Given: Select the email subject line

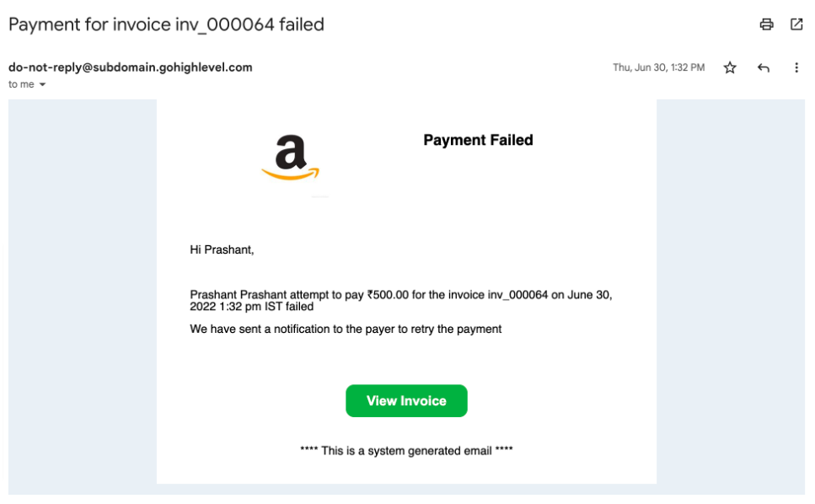Looking at the screenshot, I should [x=166, y=24].
